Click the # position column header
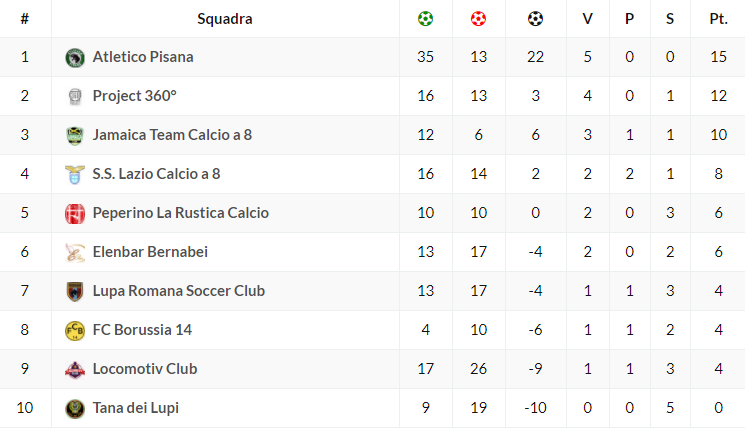This screenshot has height=428, width=745. pos(25,18)
